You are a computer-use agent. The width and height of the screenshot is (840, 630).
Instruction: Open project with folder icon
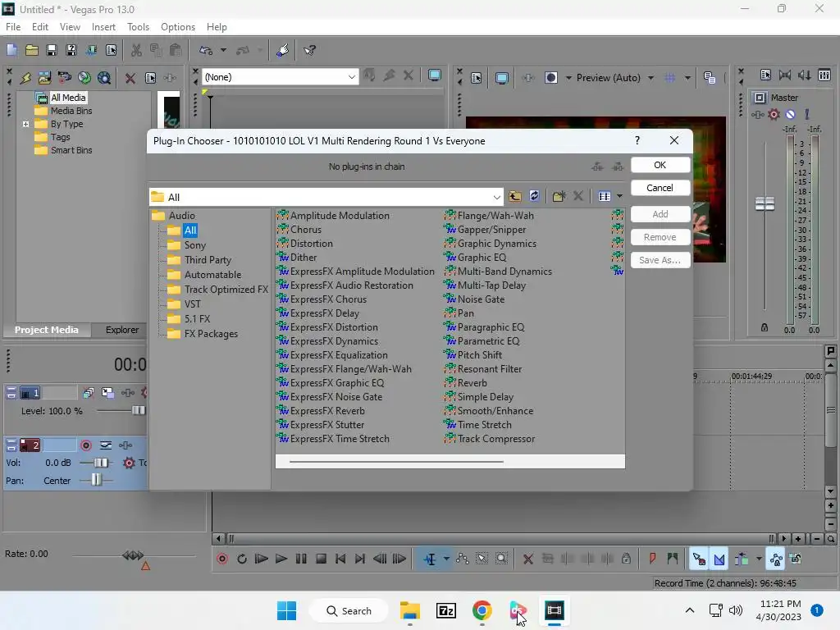[x=32, y=50]
